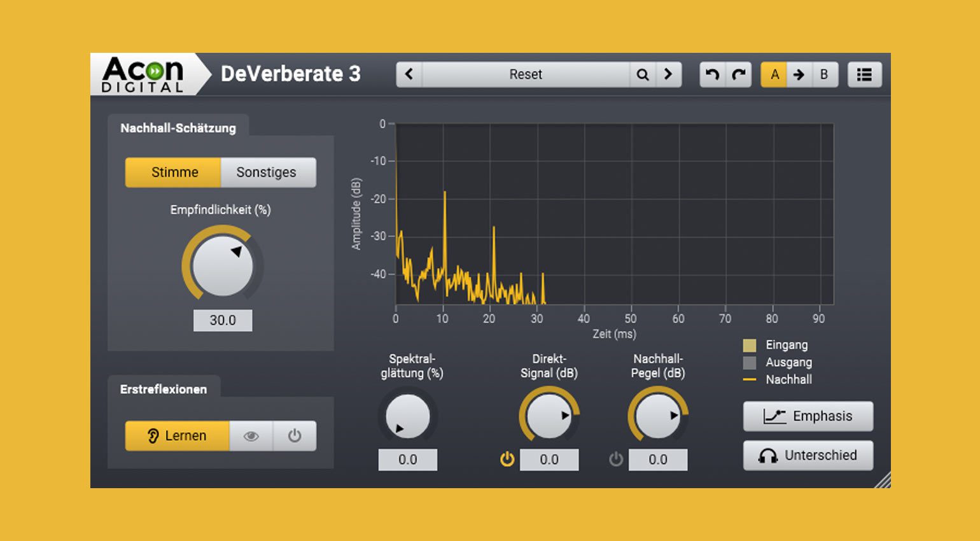Screen dimensions: 980x541
Task: Open the preset search with the magnifier icon
Action: pyautogui.click(x=643, y=74)
